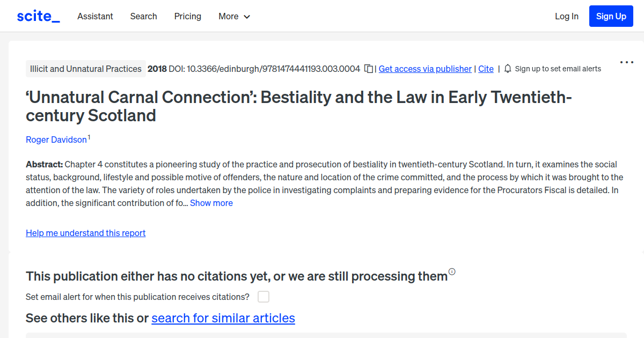
Task: Click the Log In link
Action: pyautogui.click(x=566, y=16)
